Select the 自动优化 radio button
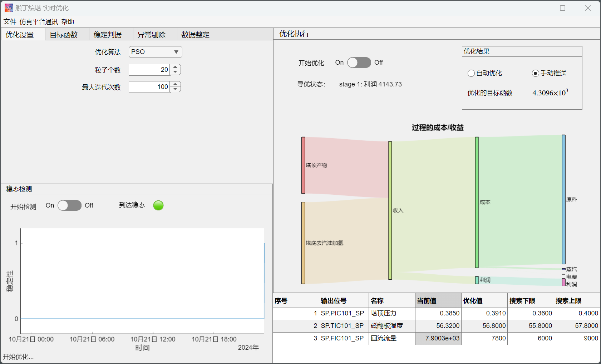This screenshot has height=364, width=601. 471,73
